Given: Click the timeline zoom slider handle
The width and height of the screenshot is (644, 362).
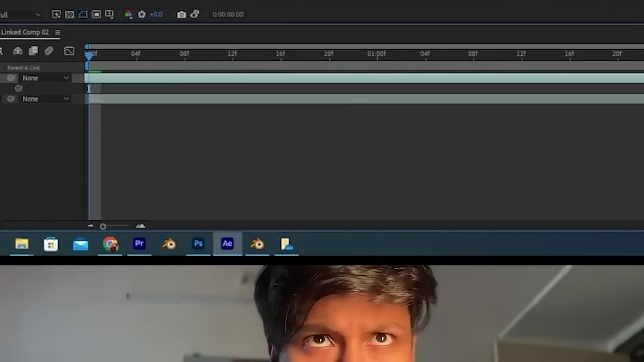Looking at the screenshot, I should tap(103, 227).
